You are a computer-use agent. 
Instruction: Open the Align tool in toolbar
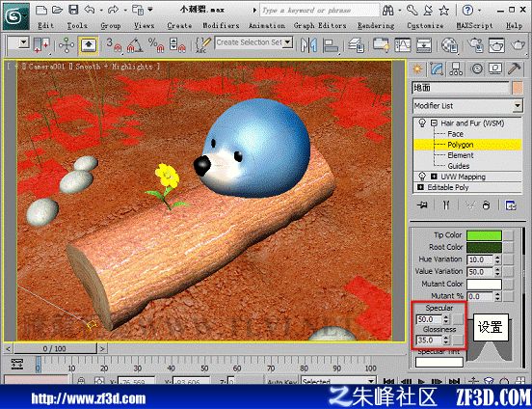(331, 45)
